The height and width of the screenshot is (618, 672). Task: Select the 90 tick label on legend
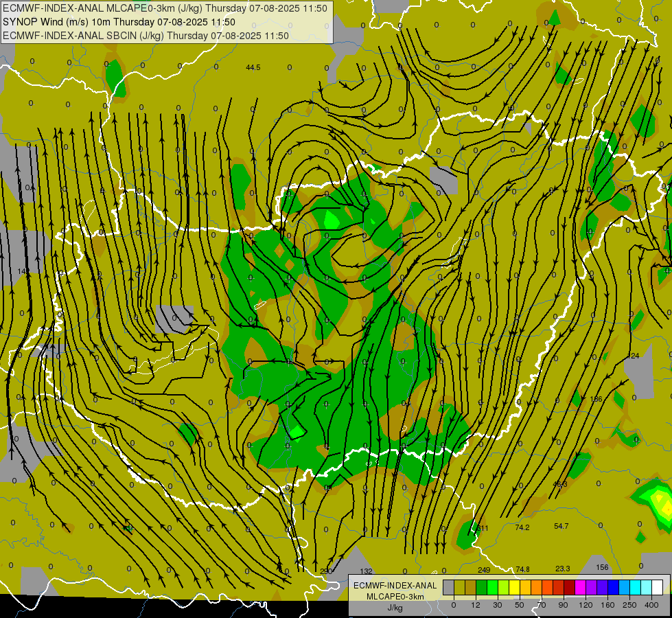point(563,605)
